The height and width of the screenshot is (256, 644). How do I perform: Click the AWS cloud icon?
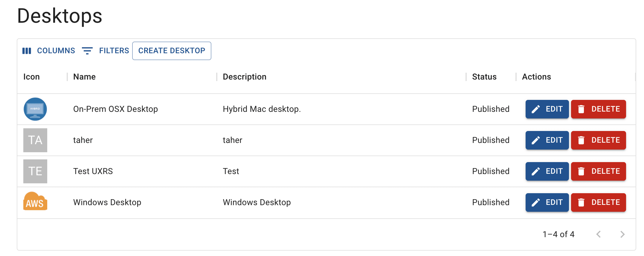coord(35,201)
